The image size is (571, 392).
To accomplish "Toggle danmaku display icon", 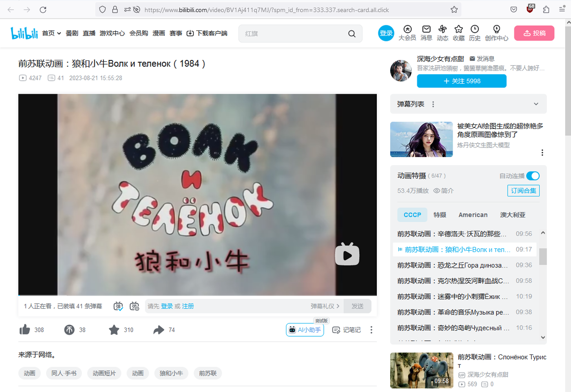I will (118, 306).
